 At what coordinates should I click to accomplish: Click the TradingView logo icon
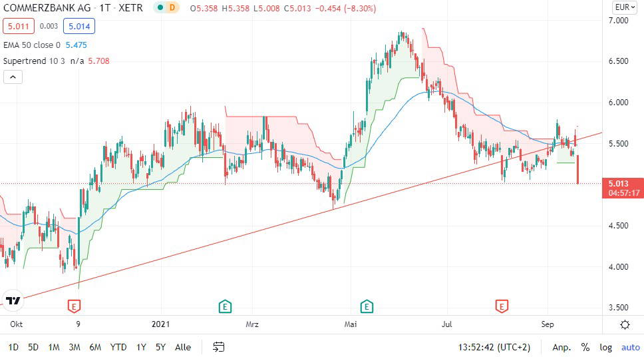coord(13,300)
